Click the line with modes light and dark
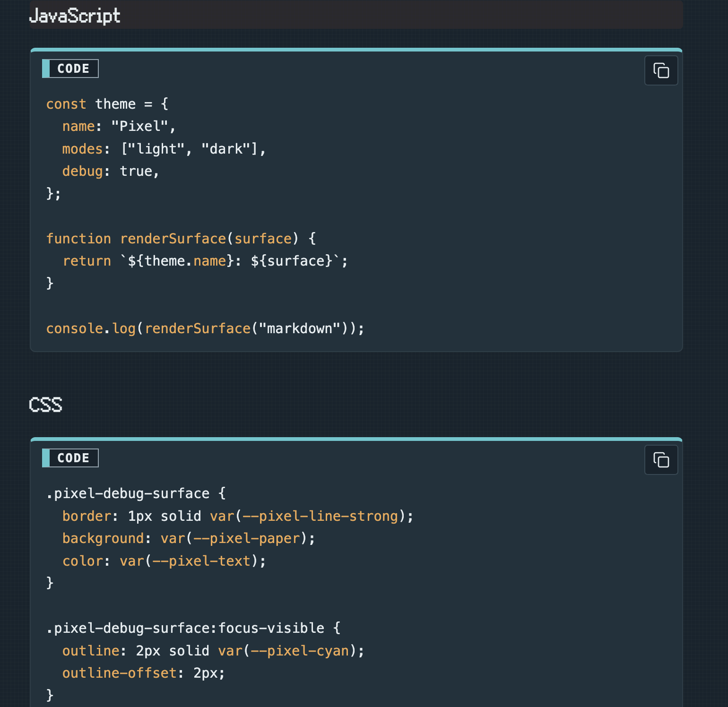Screen dimensions: 728x707 click(x=164, y=149)
